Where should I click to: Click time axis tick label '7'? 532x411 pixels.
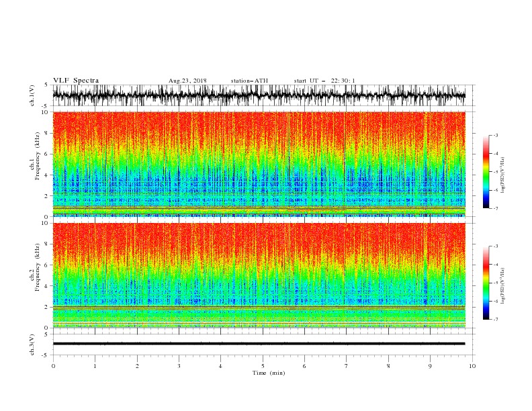[x=347, y=366]
